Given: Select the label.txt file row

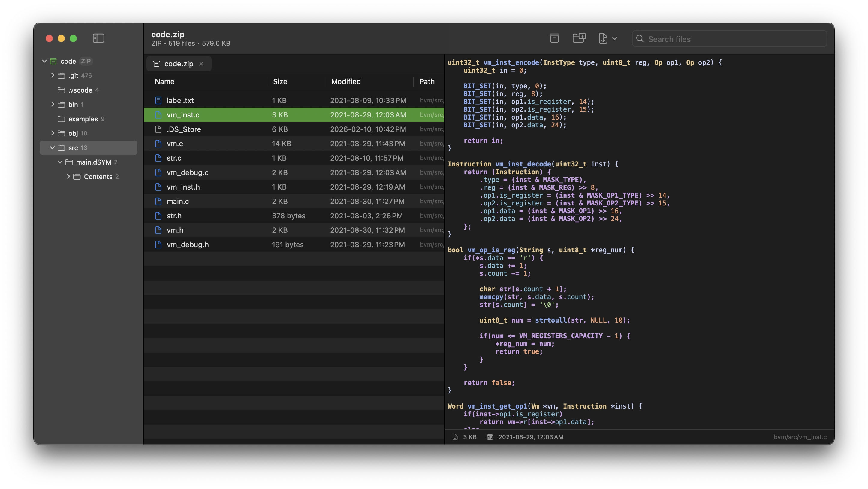Looking at the screenshot, I should (x=294, y=101).
